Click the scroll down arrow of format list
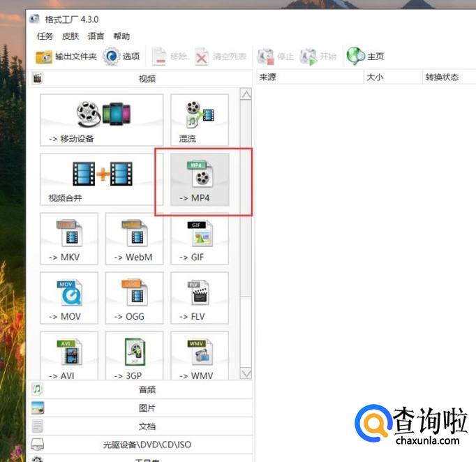 [246, 373]
